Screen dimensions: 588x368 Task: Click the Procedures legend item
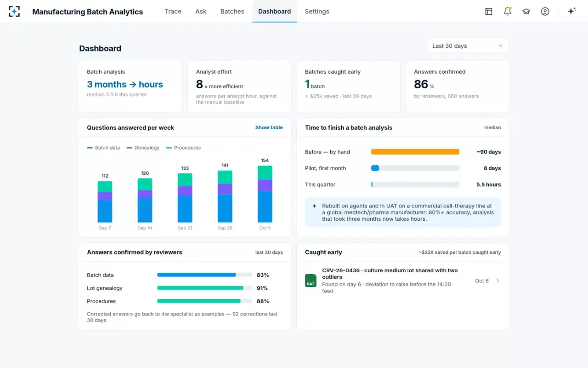(183, 148)
